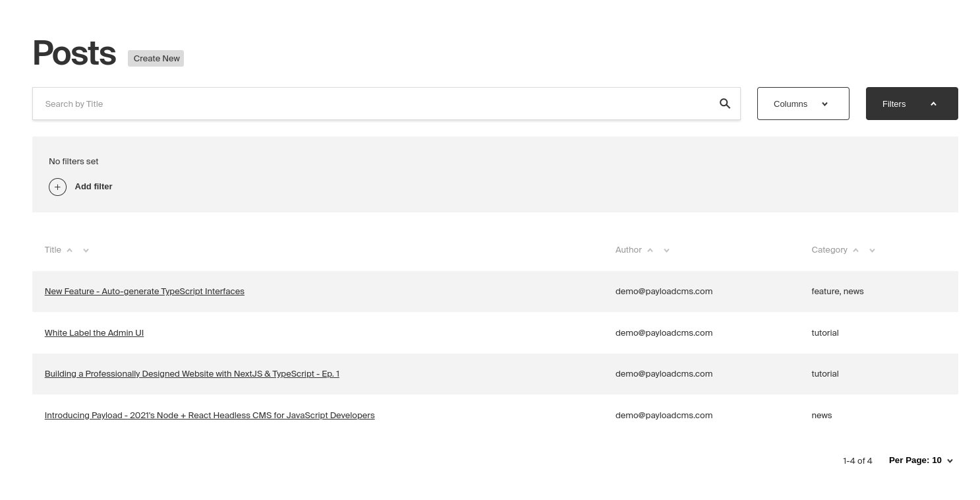This screenshot has width=980, height=500.
Task: Sort posts by Category ascending
Action: [x=855, y=250]
